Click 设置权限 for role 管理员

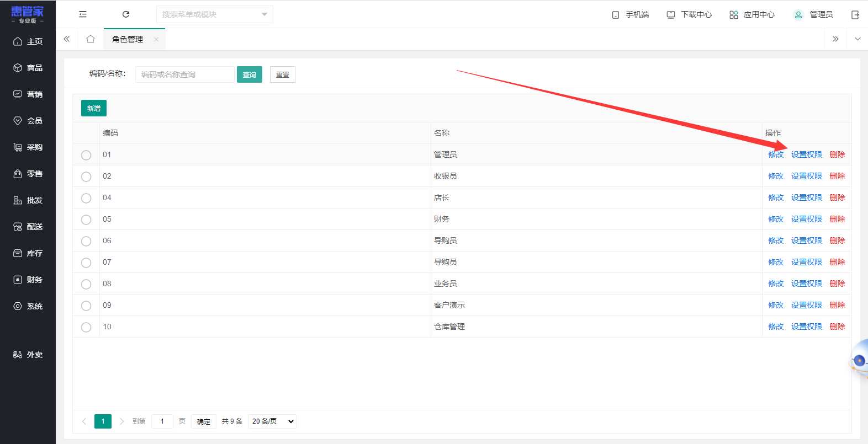[x=807, y=154]
